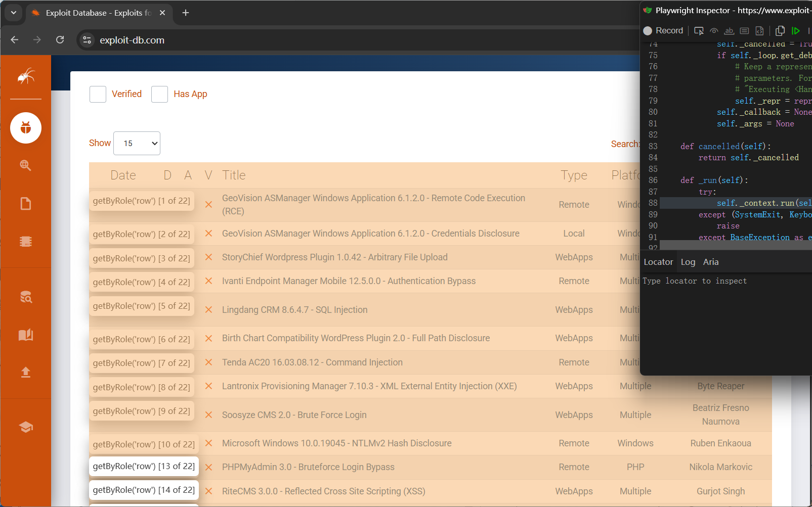Screen dimensions: 812x507
Task: Switch to the Log tab in Inspector
Action: pos(688,262)
